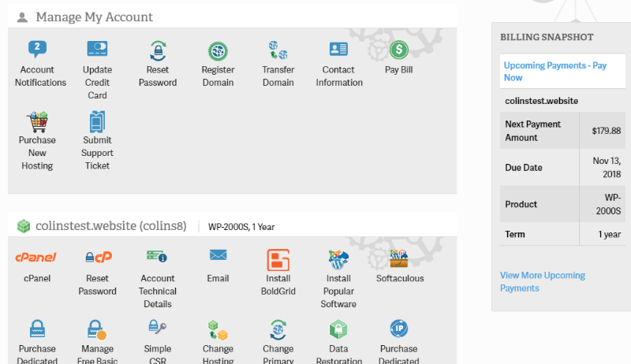Open Install Popular Software icon
This screenshot has height=364, width=631.
pyautogui.click(x=338, y=259)
